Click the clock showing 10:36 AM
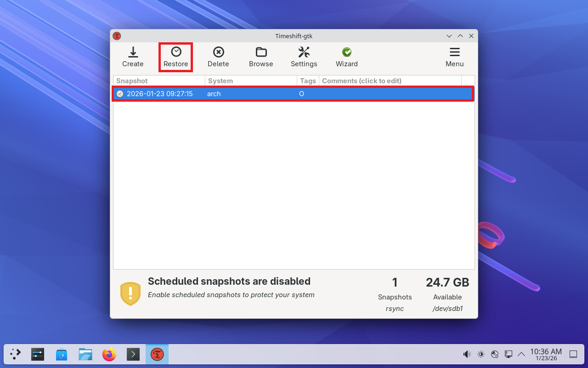Viewport: 588px width, 368px height. pos(546,354)
